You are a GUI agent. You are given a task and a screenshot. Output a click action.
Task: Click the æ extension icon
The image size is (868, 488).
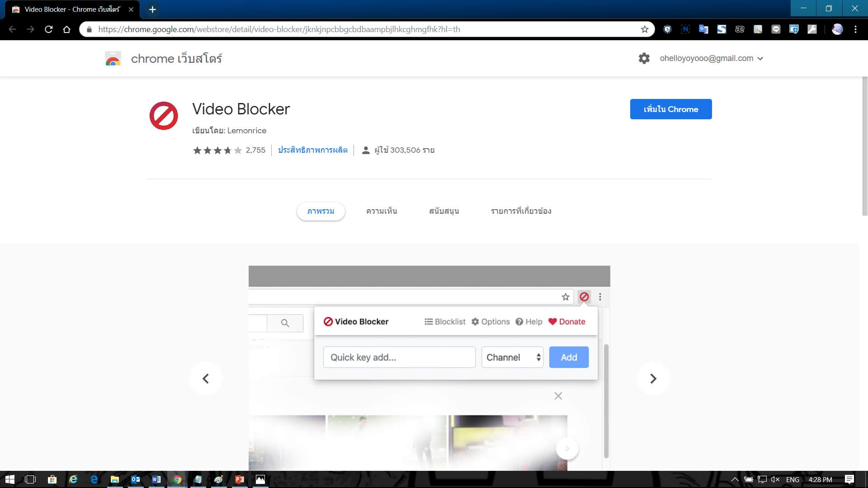pos(740,29)
